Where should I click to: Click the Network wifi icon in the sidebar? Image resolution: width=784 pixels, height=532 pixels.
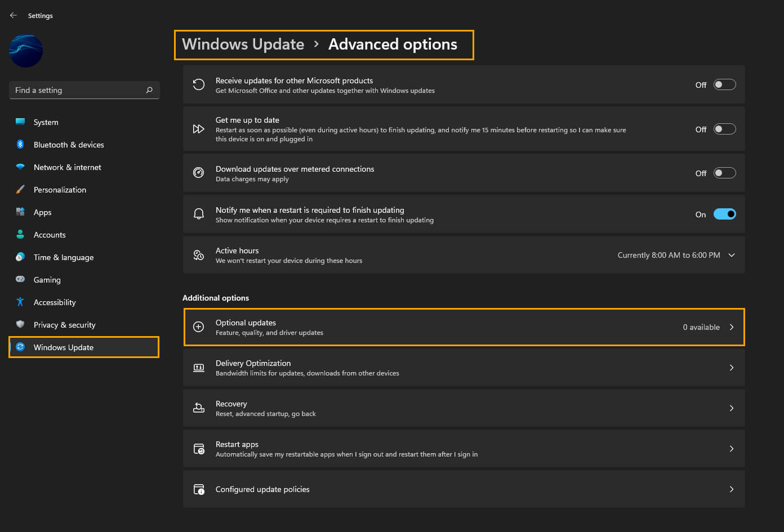tap(20, 167)
